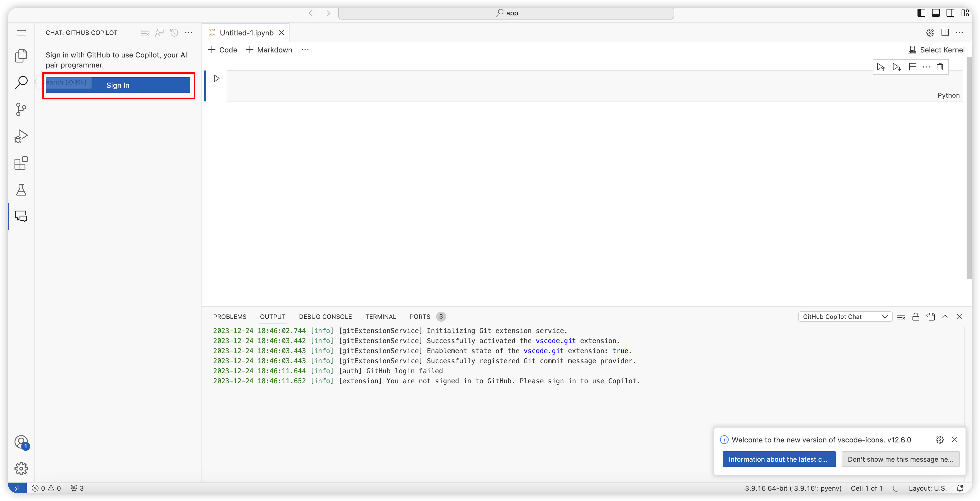Click Don't show me this message button

pos(900,459)
